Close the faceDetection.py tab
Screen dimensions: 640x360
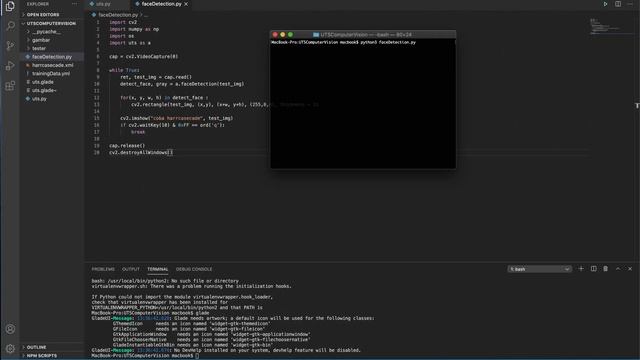click(186, 4)
